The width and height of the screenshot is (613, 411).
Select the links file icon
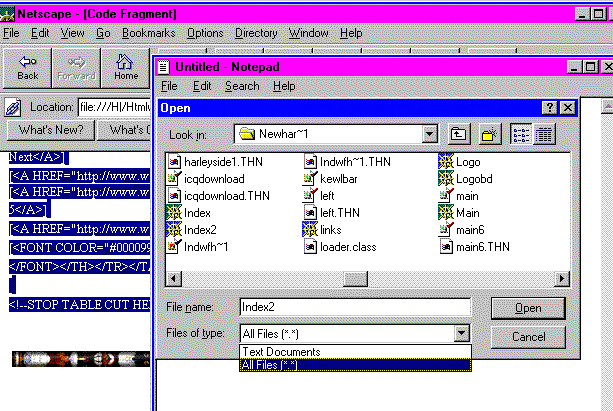310,230
